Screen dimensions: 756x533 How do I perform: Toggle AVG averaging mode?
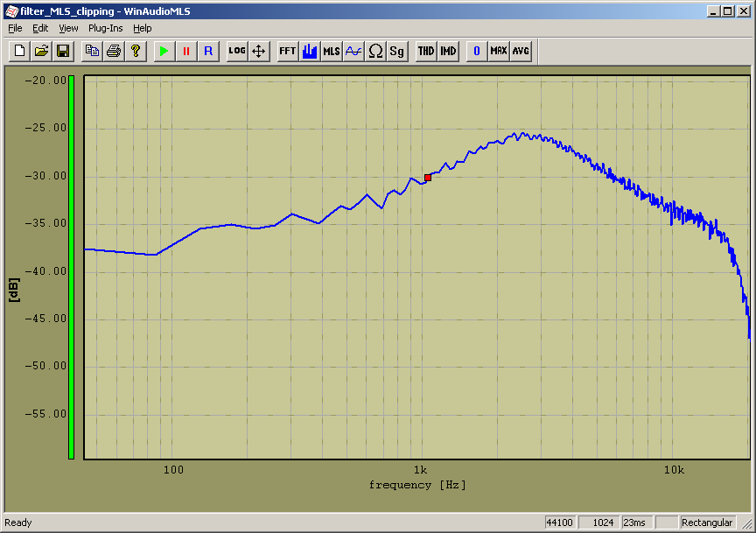pyautogui.click(x=521, y=51)
